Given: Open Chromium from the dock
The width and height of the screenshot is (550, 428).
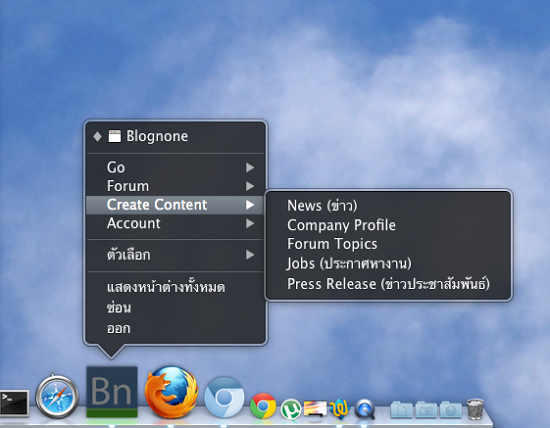Looking at the screenshot, I should coord(224,397).
